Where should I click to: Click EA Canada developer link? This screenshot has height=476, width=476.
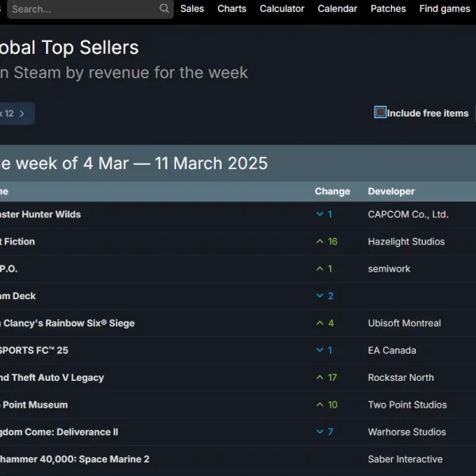click(392, 351)
